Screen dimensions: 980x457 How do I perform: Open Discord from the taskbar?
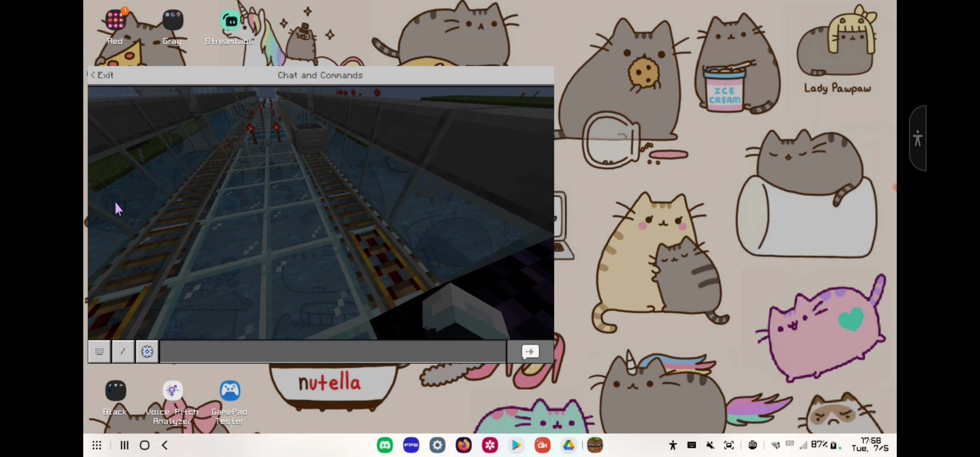point(385,445)
